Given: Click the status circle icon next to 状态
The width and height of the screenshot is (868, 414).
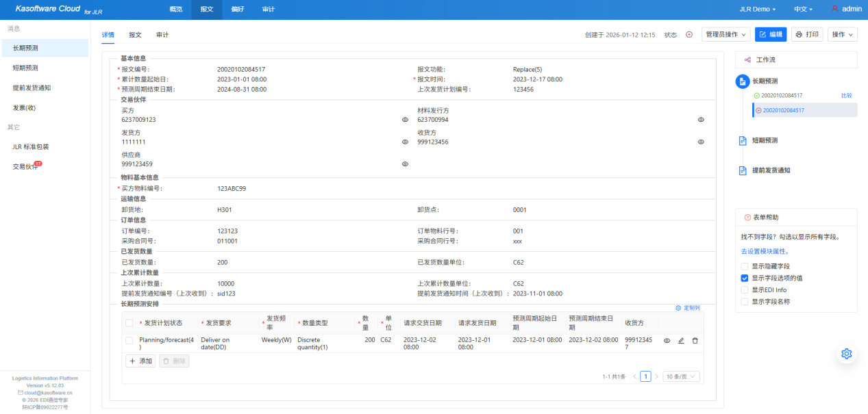Looking at the screenshot, I should pos(689,35).
